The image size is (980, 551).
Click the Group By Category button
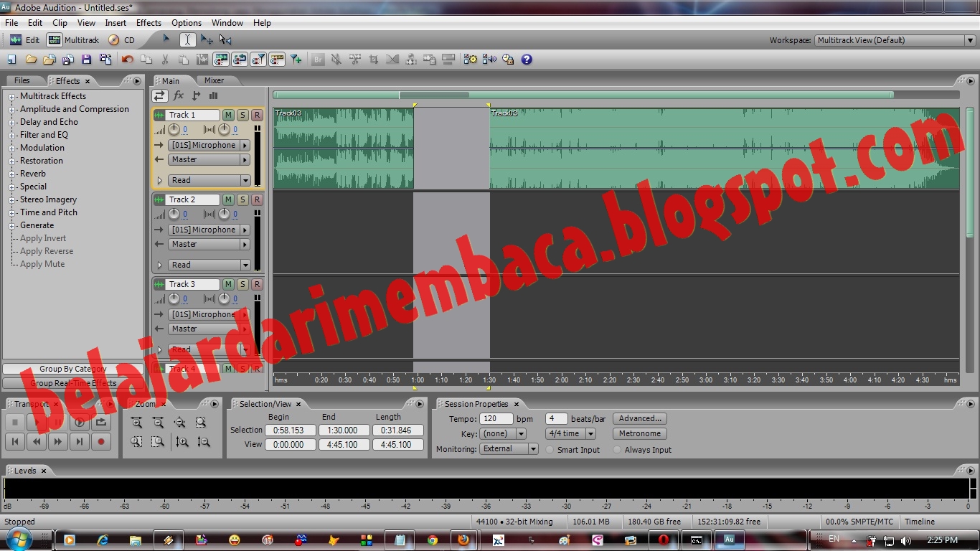click(73, 369)
